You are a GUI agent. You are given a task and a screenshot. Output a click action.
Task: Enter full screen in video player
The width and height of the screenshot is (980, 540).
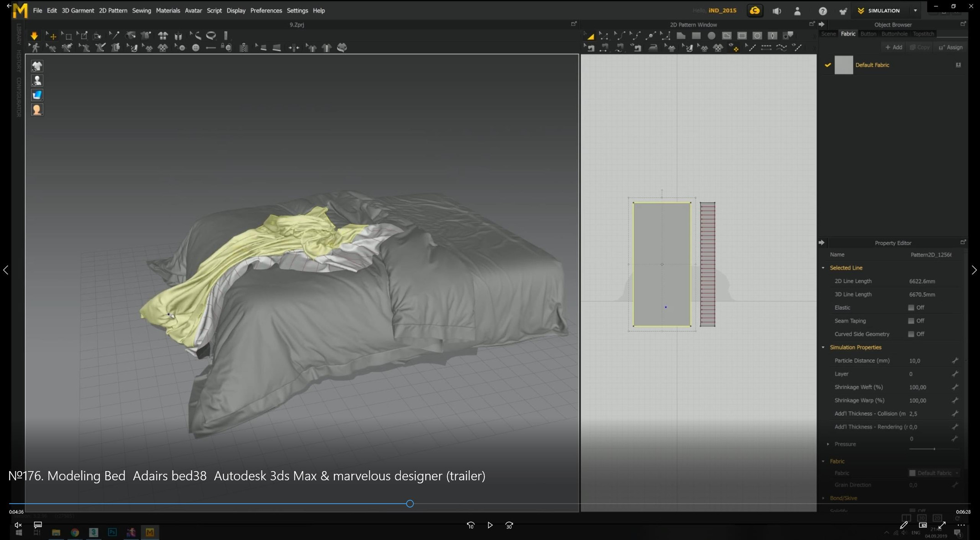pos(942,525)
